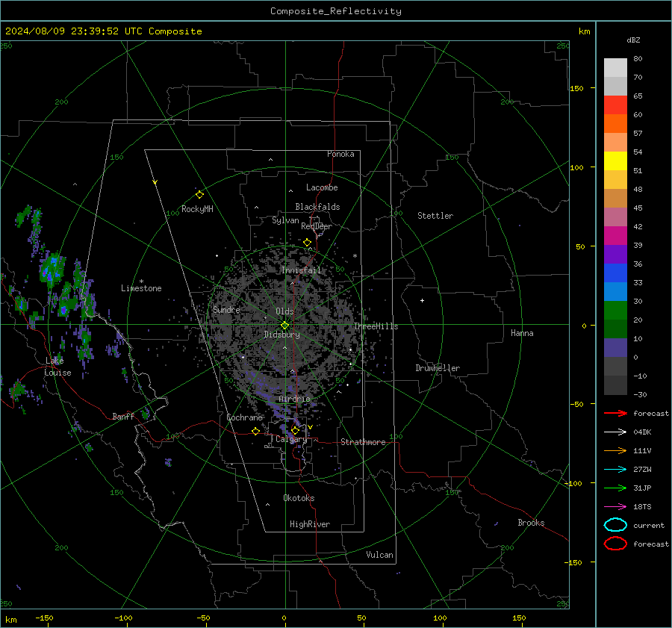Click the Cochrane city label
672x628 pixels.
pos(244,417)
